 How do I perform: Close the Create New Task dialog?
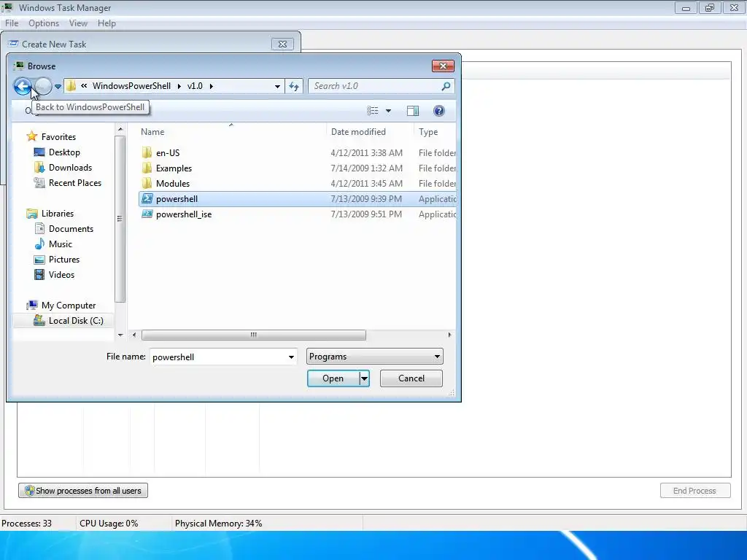click(282, 44)
